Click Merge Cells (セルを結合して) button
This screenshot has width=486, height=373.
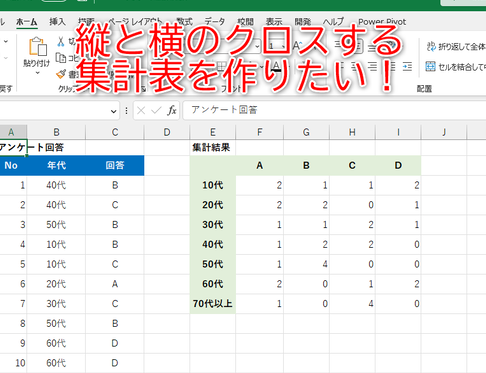456,67
